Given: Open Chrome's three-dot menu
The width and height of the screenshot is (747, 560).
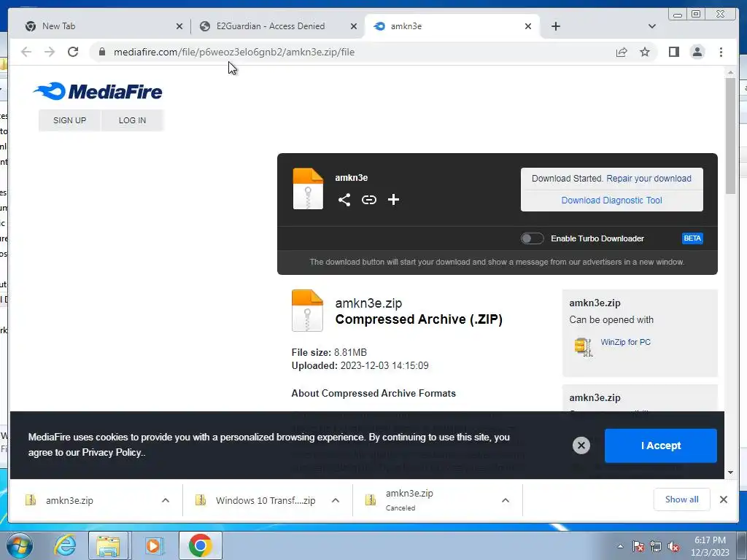Looking at the screenshot, I should point(721,52).
